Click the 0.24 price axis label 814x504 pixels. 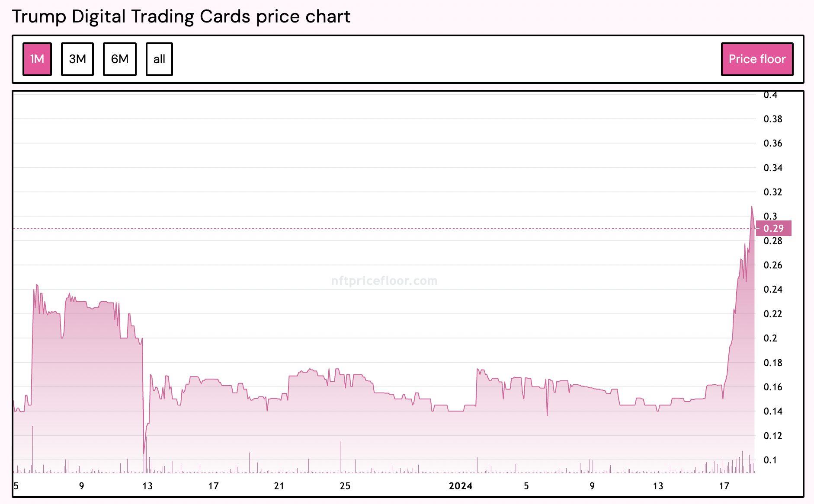[772, 289]
